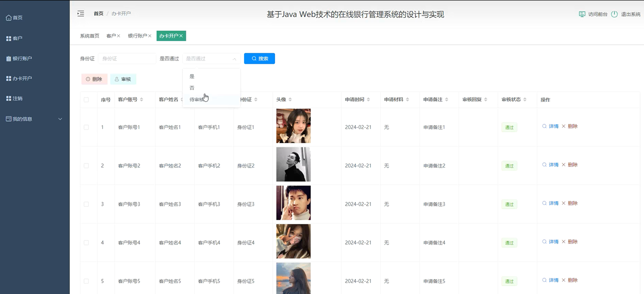Check the checkbox for row 5
Viewport: 644px width, 294px height.
[86, 281]
